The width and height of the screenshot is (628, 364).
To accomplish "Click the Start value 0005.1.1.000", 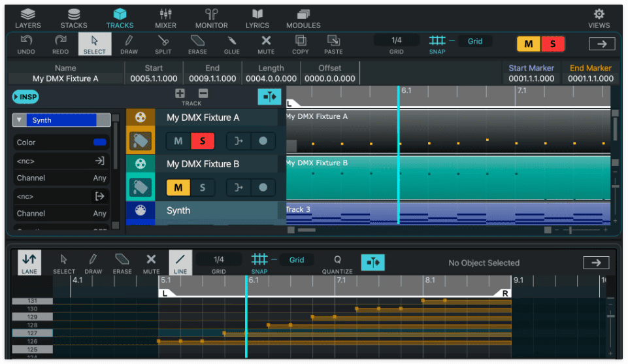I will point(154,78).
